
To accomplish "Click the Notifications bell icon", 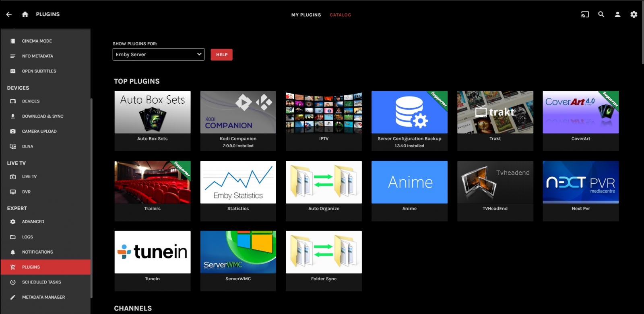I will pyautogui.click(x=13, y=252).
